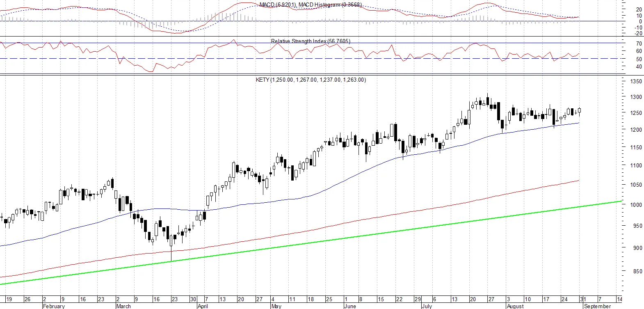The height and width of the screenshot is (309, 644).
Task: Click the July month label on time axis
Action: 427,306
